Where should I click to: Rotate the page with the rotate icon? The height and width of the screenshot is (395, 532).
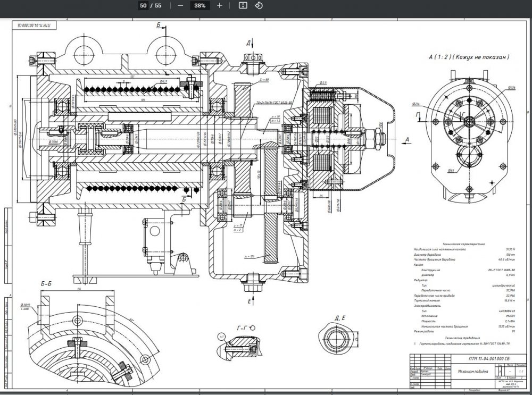pos(259,5)
